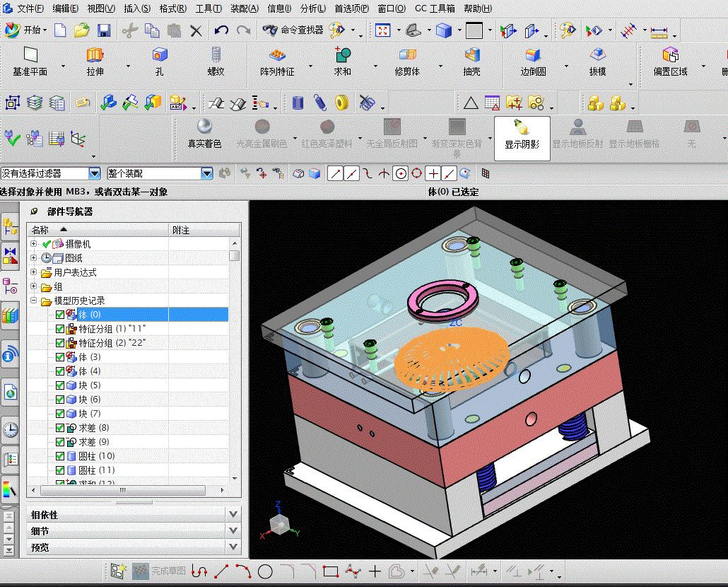728x587 pixels.
Task: Toggle checkbox for 求差 (8)
Action: click(60, 428)
